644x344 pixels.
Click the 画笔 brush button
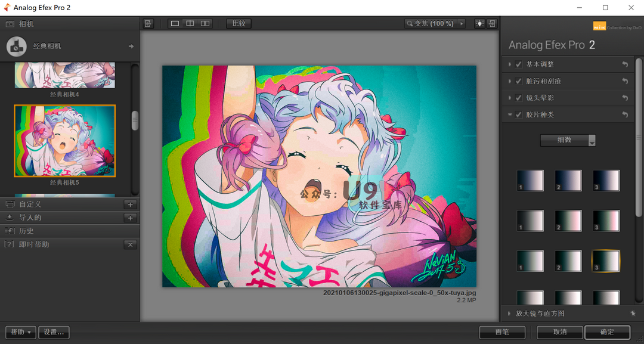(x=502, y=332)
